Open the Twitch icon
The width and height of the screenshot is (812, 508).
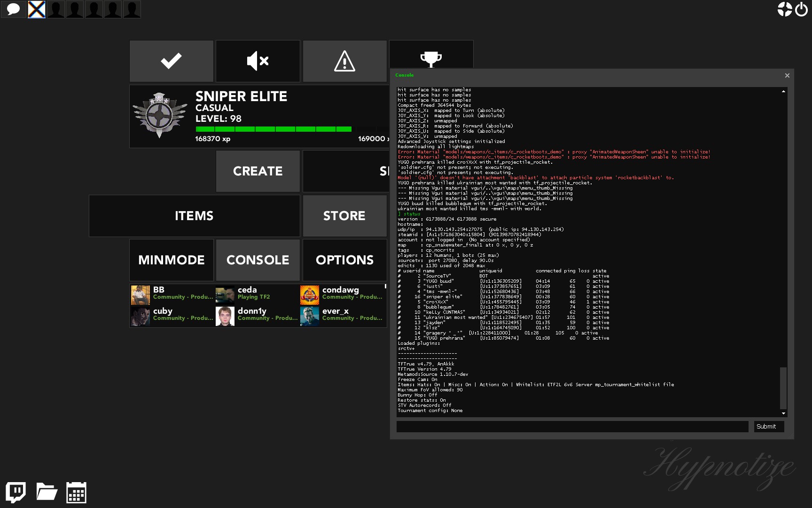click(16, 492)
